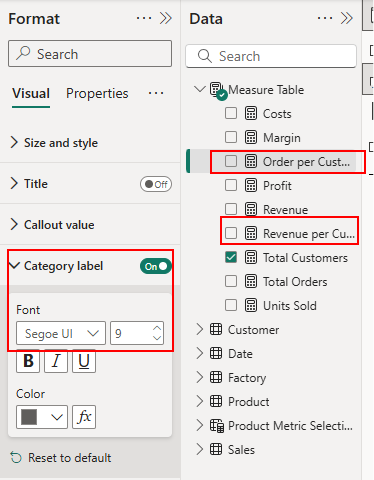The image size is (374, 480).
Task: Collapse the Measure Table node
Action: [x=199, y=89]
